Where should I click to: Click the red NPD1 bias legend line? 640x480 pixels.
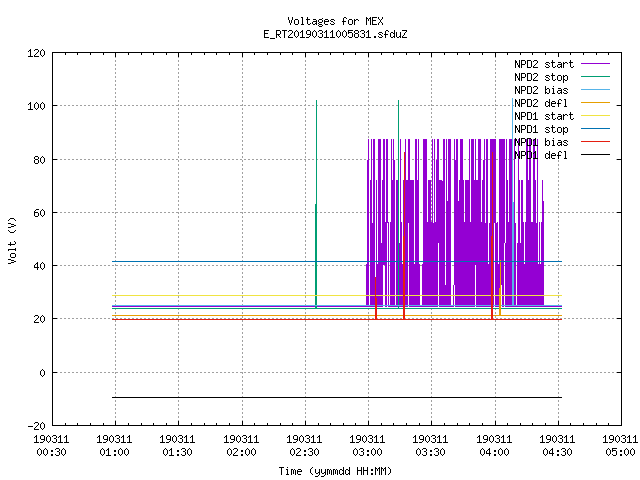[596, 142]
